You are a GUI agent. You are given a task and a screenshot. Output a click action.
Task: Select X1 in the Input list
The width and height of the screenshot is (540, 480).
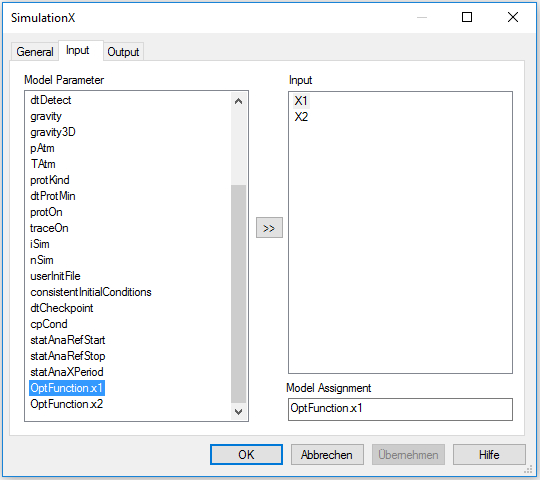coord(301,101)
